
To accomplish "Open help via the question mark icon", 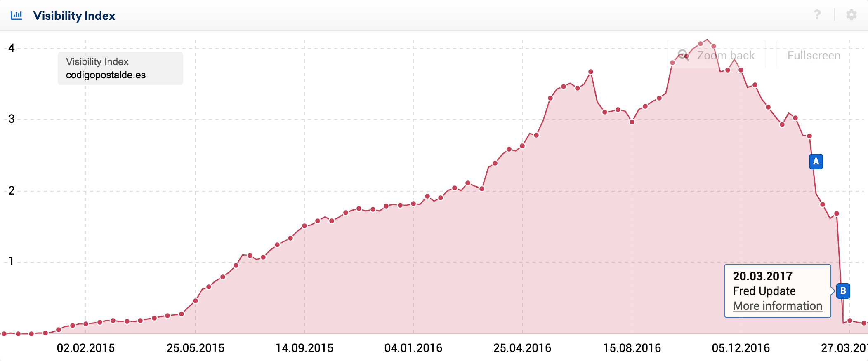I will 817,15.
